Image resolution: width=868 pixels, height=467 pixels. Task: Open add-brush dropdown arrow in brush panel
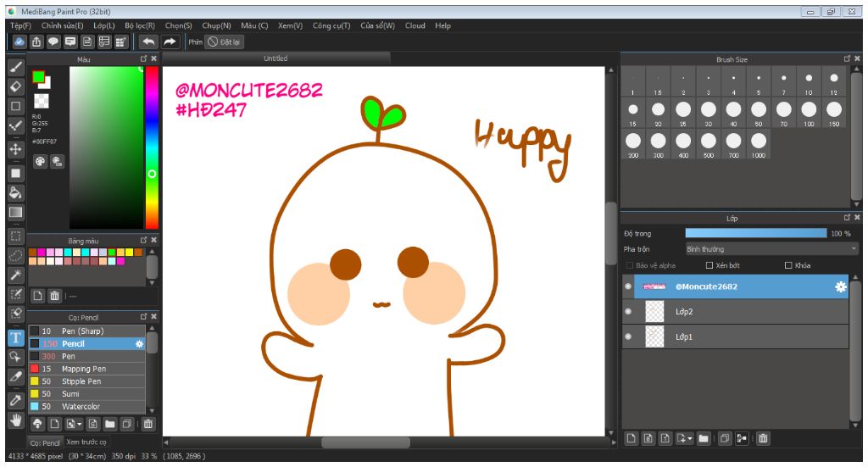(81, 425)
